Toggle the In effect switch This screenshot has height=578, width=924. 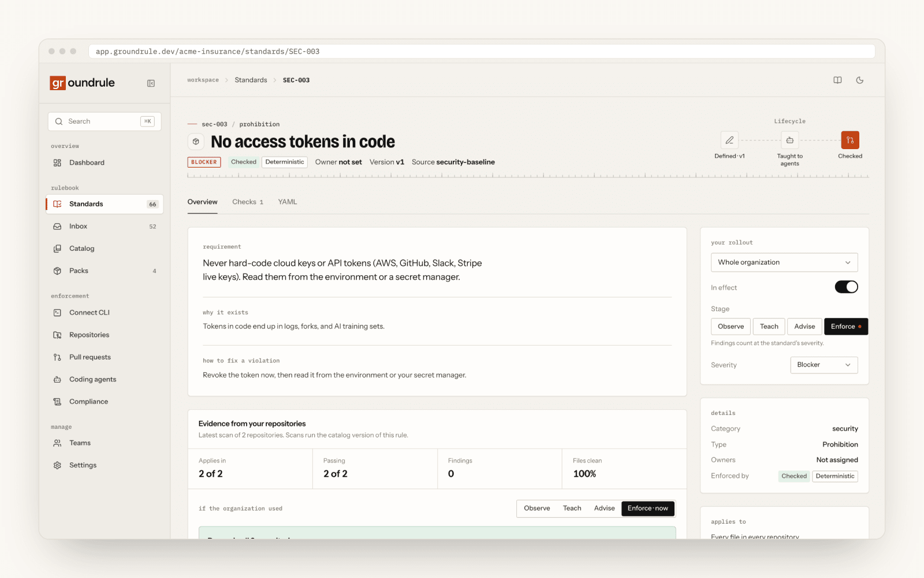[846, 287]
